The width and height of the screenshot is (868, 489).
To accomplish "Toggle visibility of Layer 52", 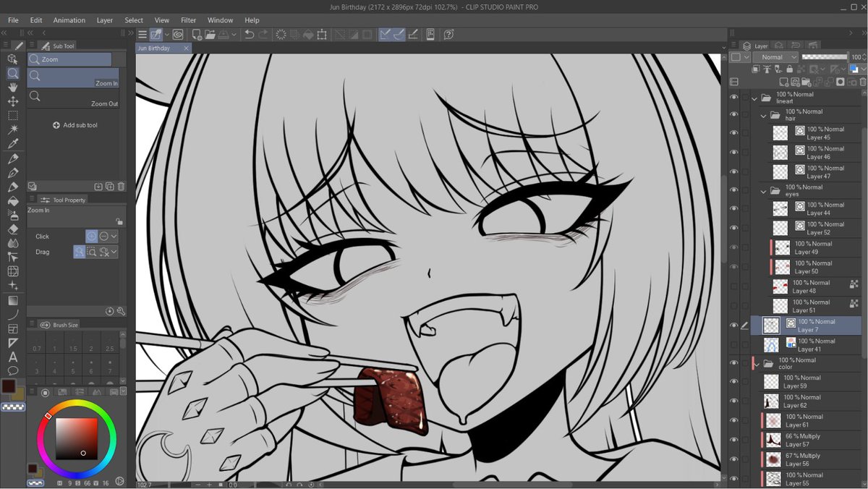I will (734, 229).
